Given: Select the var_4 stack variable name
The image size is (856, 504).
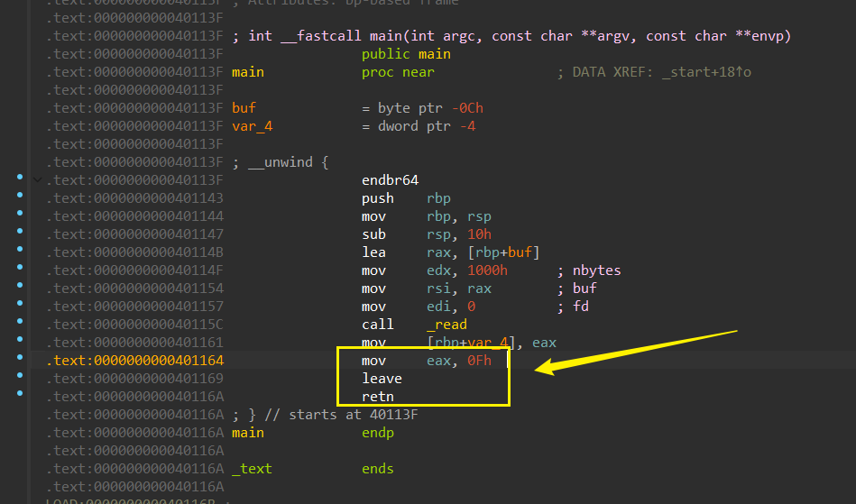Looking at the screenshot, I should coord(252,126).
